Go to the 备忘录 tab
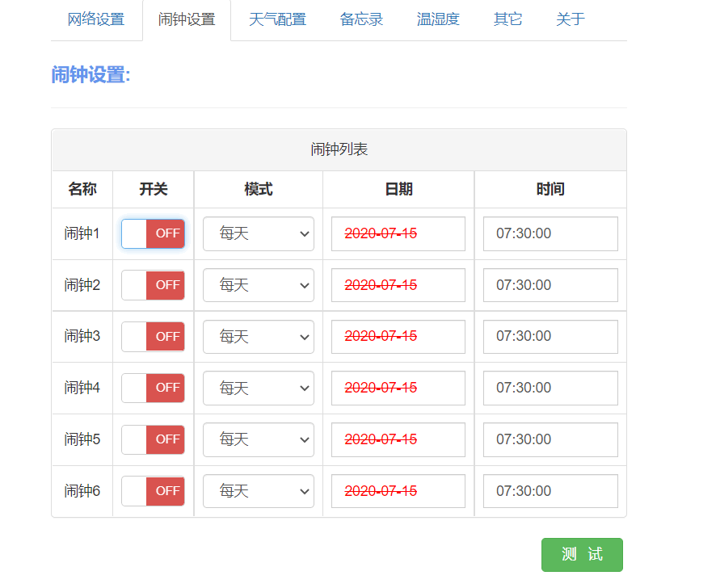Viewport: 716px width, 588px height. [x=361, y=19]
